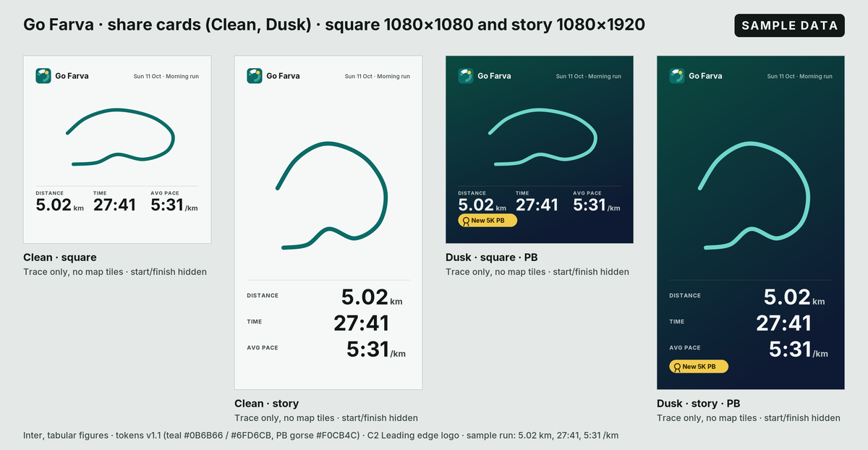This screenshot has height=450, width=868.
Task: Click the Dusk · story · PB caption title
Action: click(699, 403)
